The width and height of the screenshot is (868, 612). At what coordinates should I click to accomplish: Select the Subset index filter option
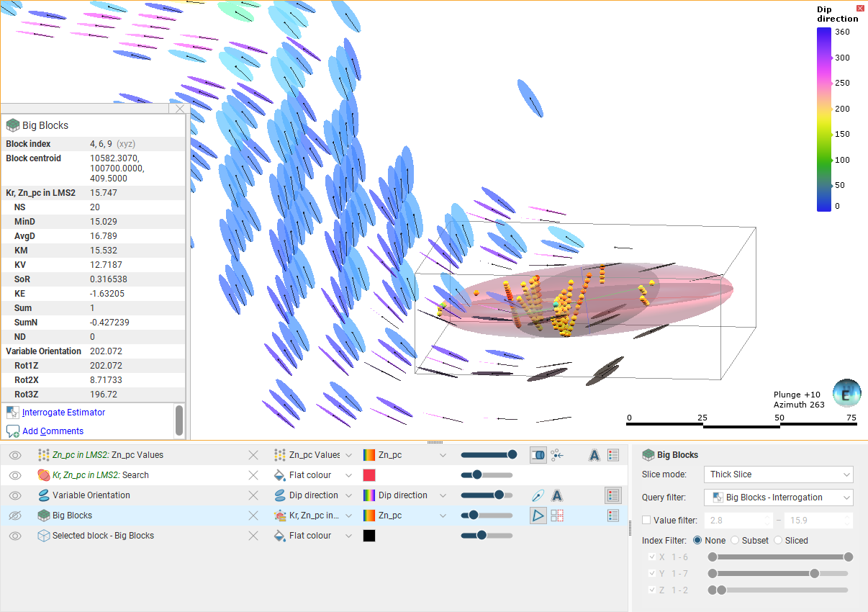pyautogui.click(x=735, y=540)
